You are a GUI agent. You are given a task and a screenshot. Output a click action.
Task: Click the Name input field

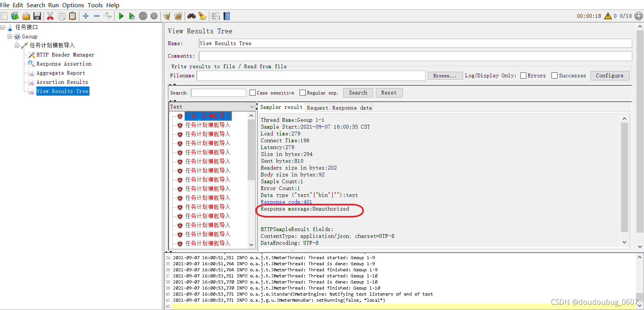click(415, 43)
